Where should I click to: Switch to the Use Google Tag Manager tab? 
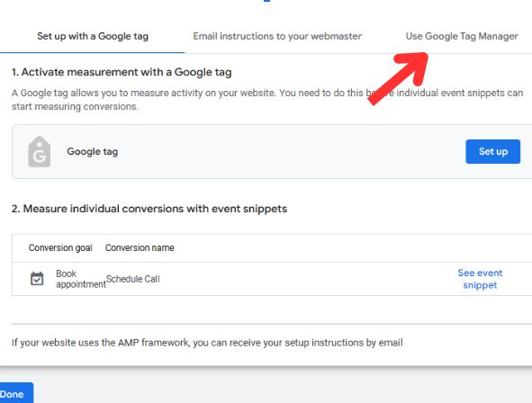pos(462,36)
